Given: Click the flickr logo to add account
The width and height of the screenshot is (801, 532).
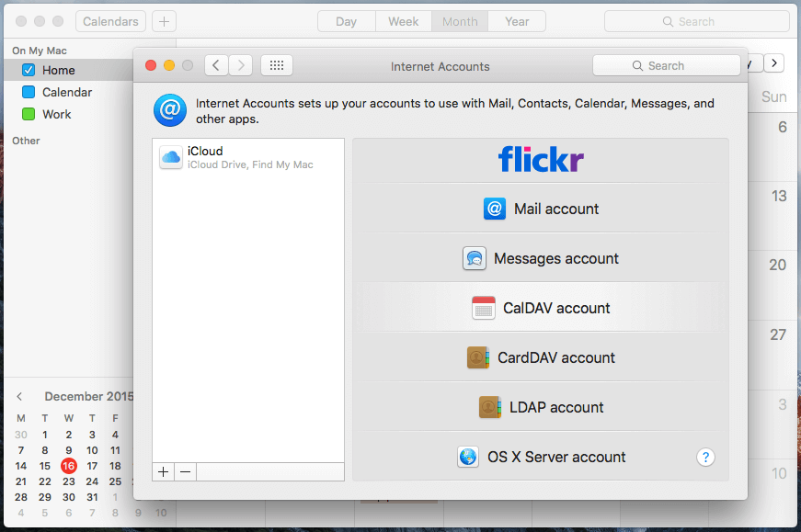Looking at the screenshot, I should point(541,159).
